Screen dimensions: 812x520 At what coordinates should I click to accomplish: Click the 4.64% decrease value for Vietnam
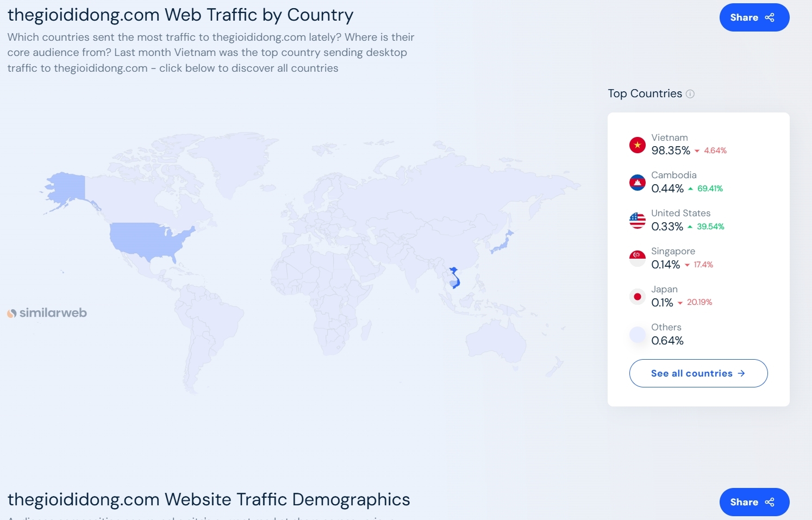coord(715,151)
